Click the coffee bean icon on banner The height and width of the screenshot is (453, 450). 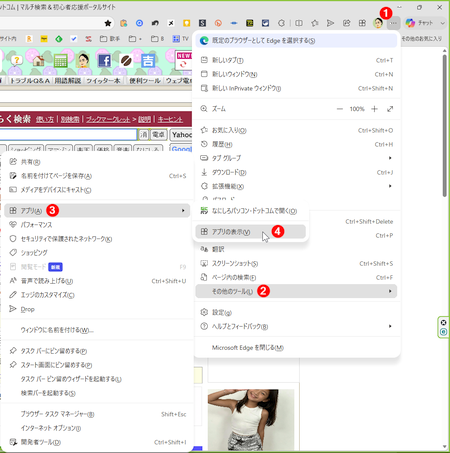click(x=126, y=61)
